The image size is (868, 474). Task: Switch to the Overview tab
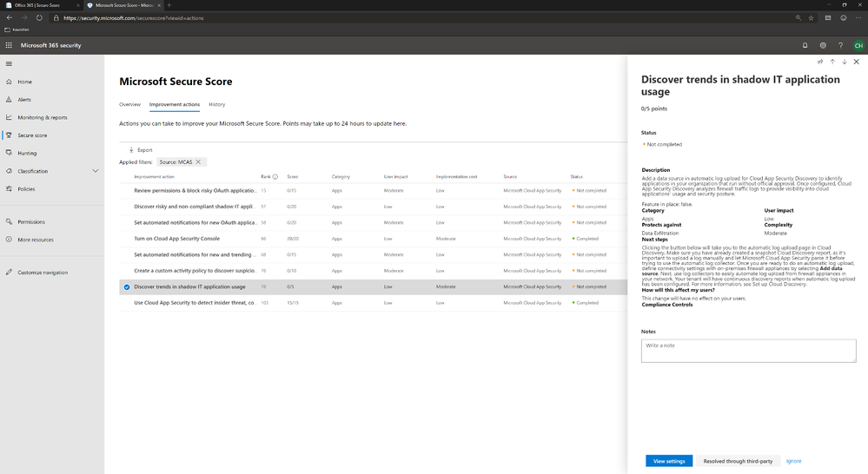point(129,104)
